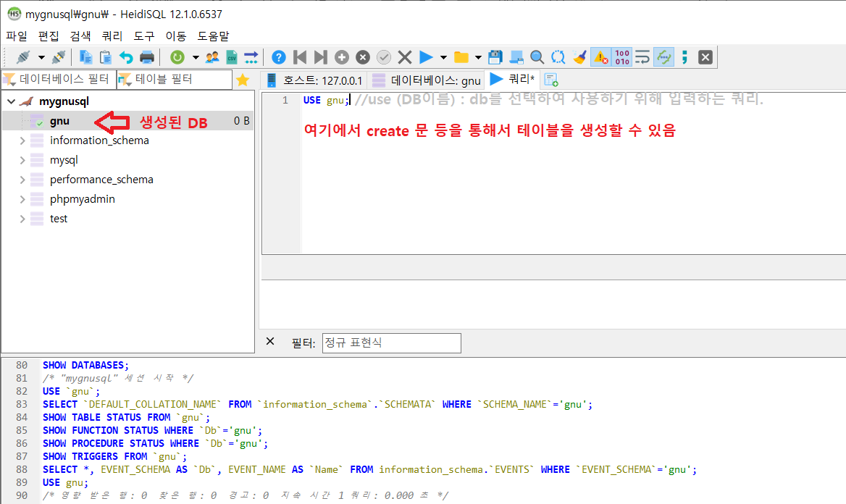Expand the information_schema database

point(22,140)
